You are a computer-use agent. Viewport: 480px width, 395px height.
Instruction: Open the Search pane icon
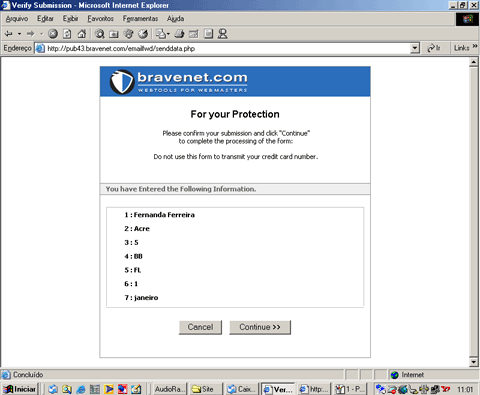tap(99, 34)
